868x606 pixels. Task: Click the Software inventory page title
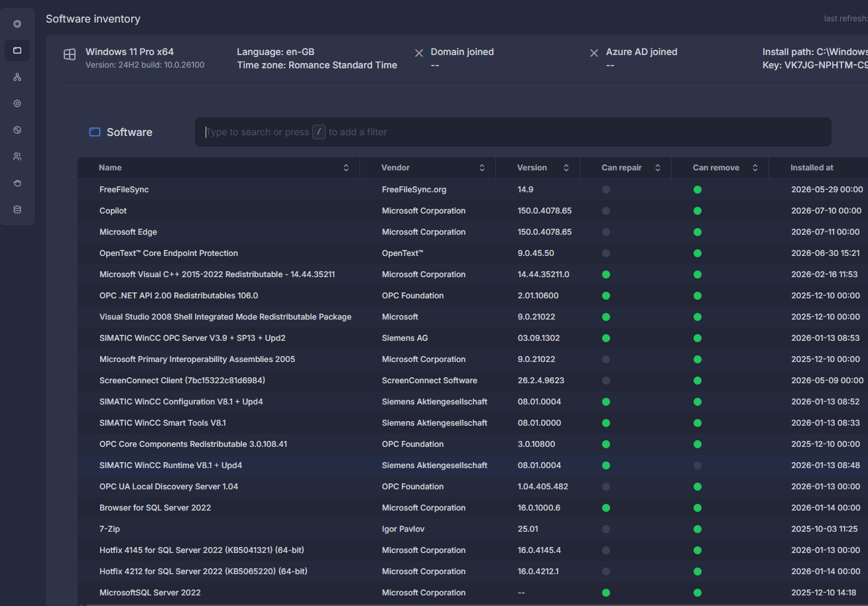click(x=93, y=19)
